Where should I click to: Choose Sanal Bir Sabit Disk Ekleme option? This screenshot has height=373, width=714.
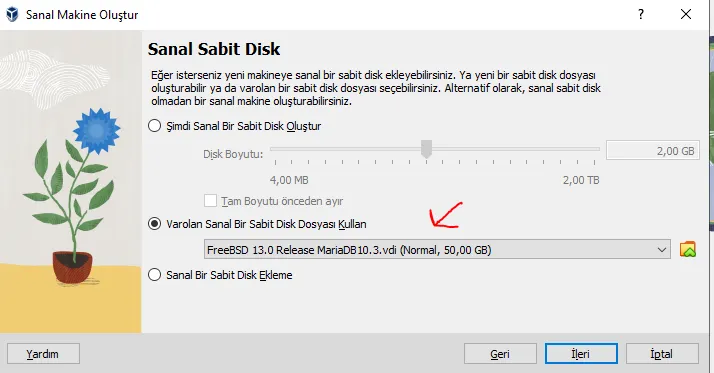155,275
